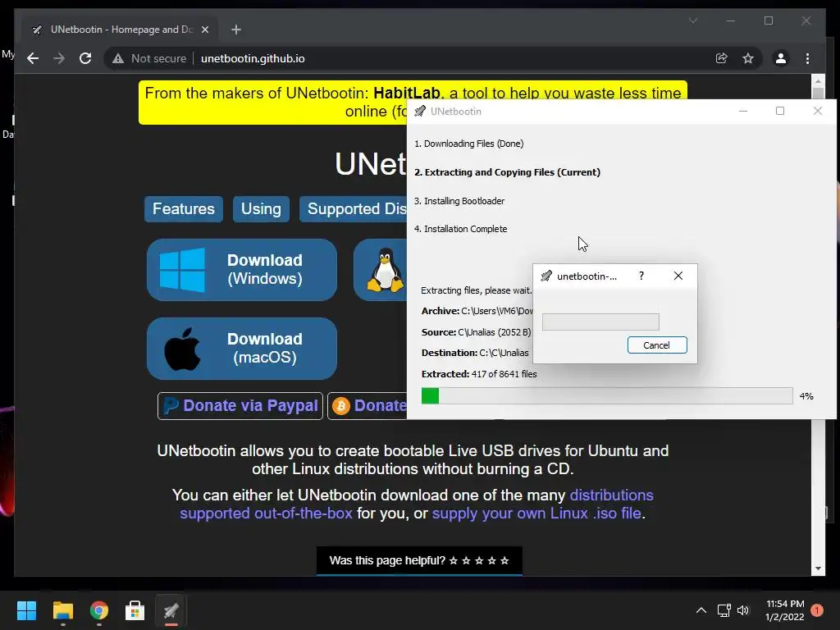Open the notification badge in the tray

click(817, 610)
